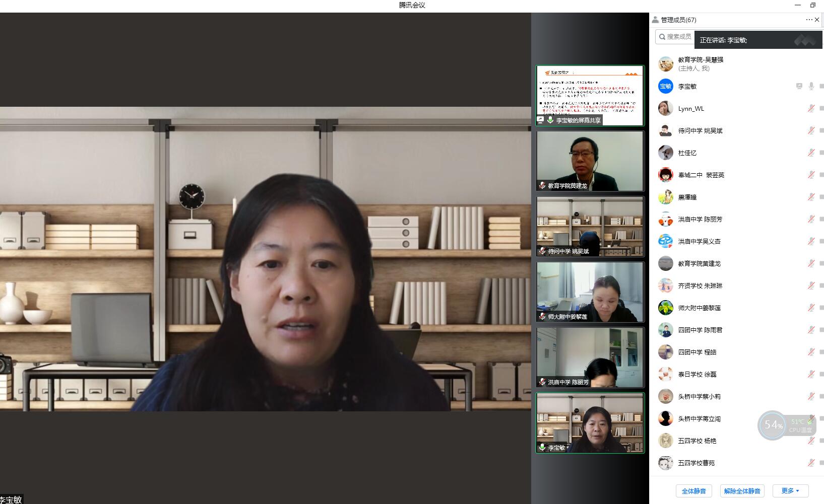Click the 腾讯会议 window title

[412, 5]
